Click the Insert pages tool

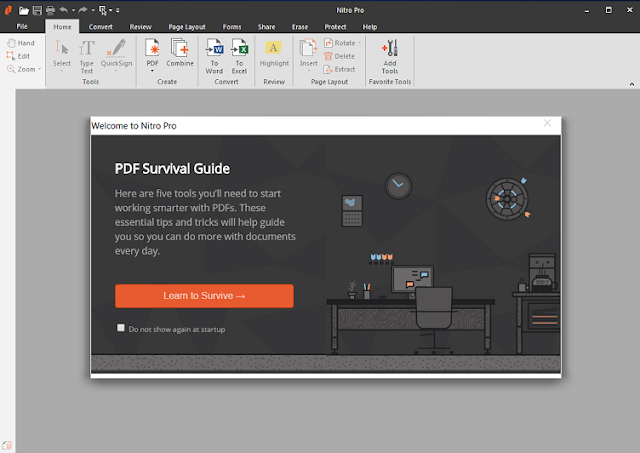pyautogui.click(x=309, y=55)
